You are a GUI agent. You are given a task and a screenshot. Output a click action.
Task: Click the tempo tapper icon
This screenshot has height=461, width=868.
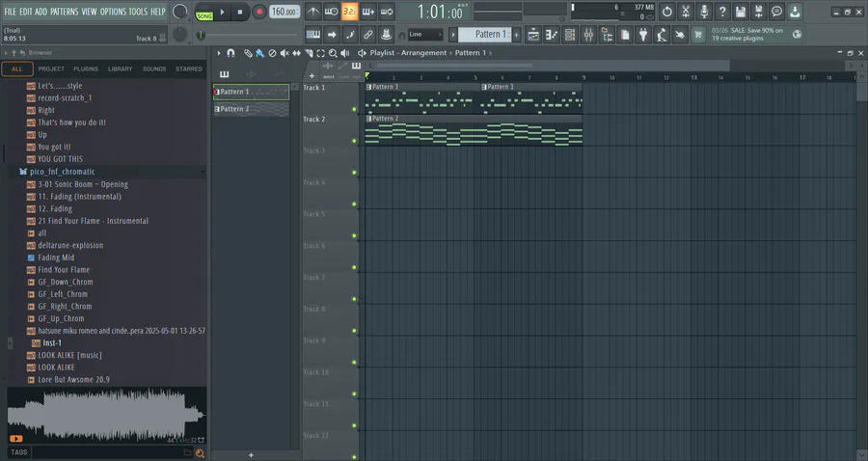tap(662, 35)
